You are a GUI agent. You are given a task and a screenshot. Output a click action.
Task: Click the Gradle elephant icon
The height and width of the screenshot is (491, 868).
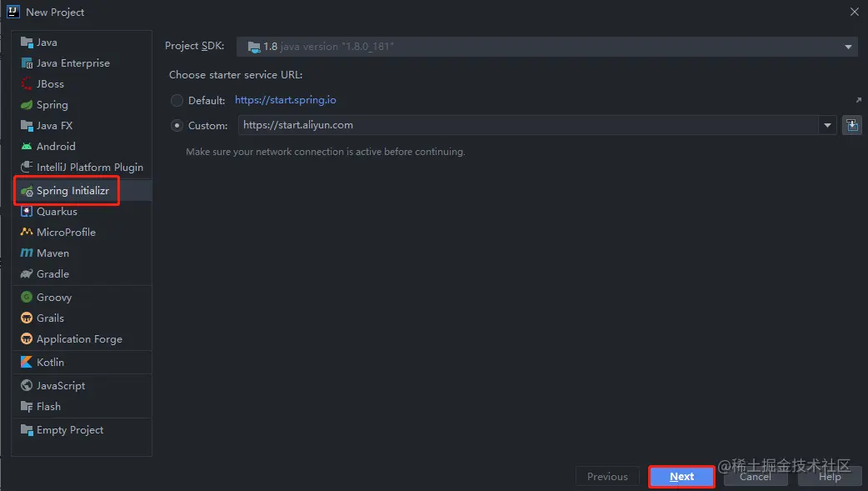click(27, 273)
